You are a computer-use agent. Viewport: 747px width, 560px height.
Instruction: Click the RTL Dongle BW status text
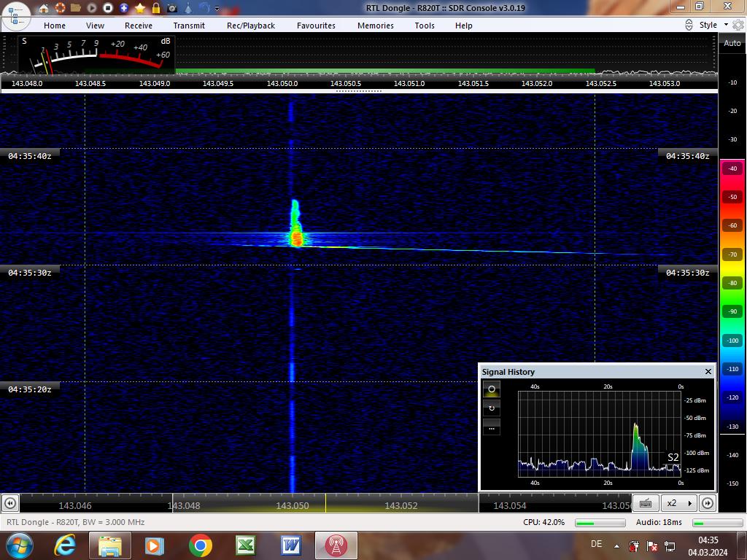click(x=76, y=522)
